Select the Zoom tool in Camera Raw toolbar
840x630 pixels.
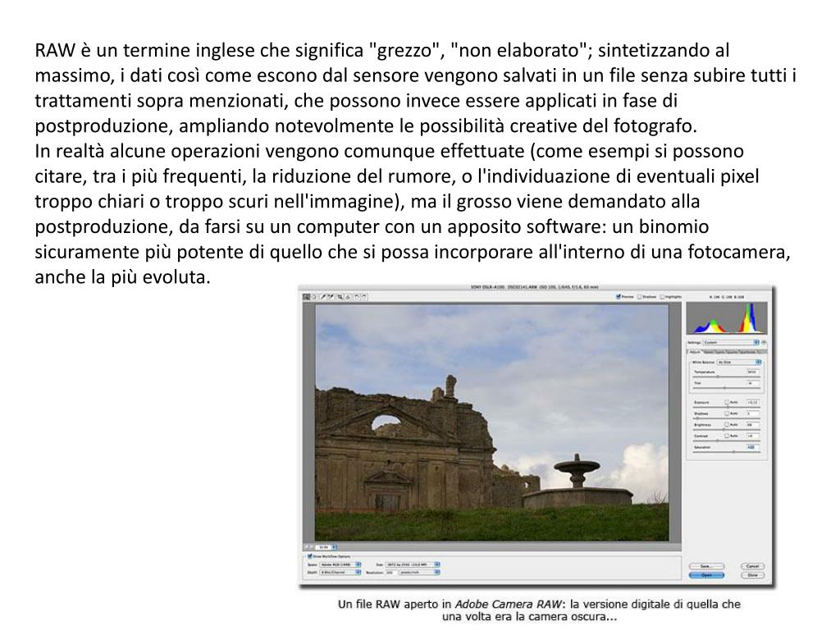click(x=306, y=296)
